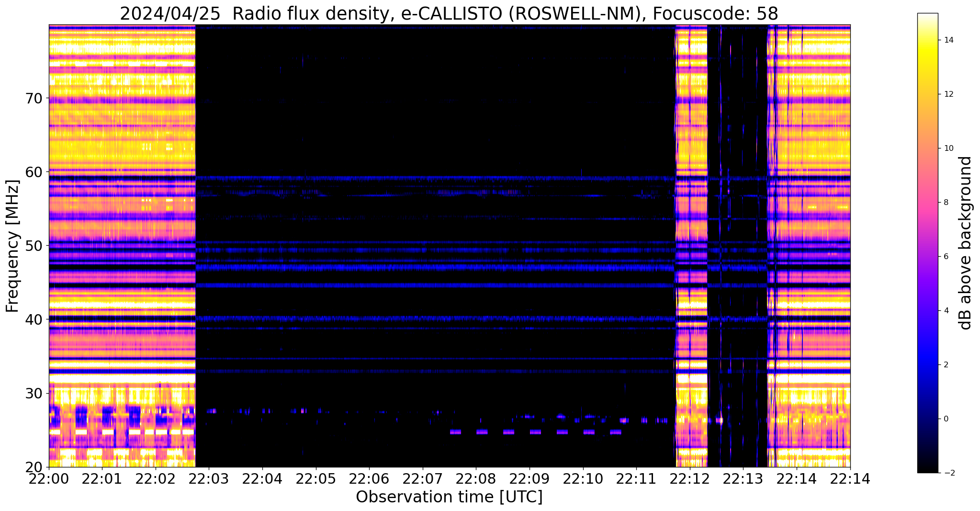
Task: Click the plot title text
Action: coord(449,13)
